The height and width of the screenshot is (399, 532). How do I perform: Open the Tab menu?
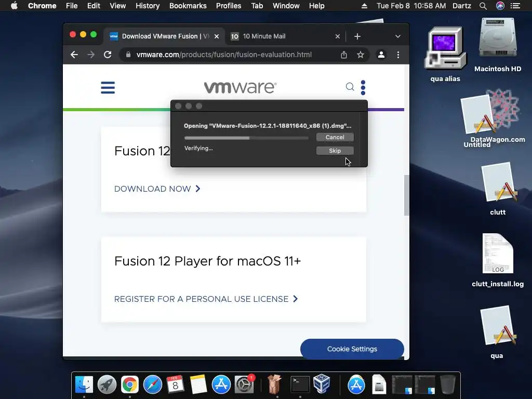point(257,6)
